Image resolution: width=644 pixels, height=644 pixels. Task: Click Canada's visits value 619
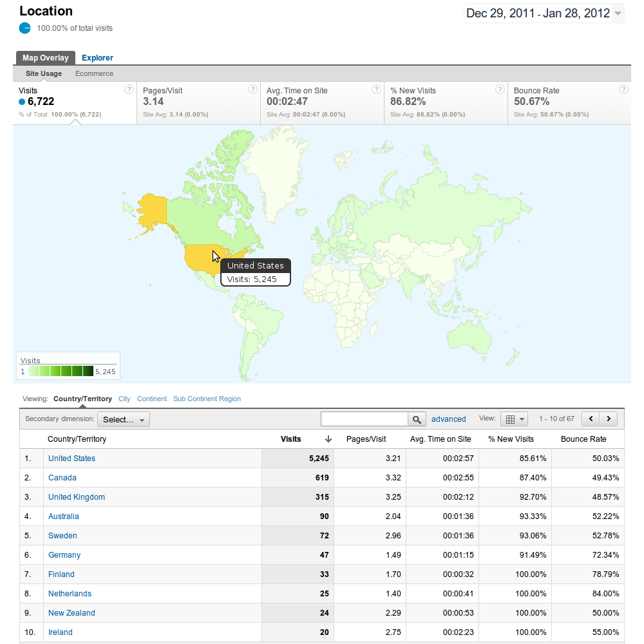[x=322, y=478]
